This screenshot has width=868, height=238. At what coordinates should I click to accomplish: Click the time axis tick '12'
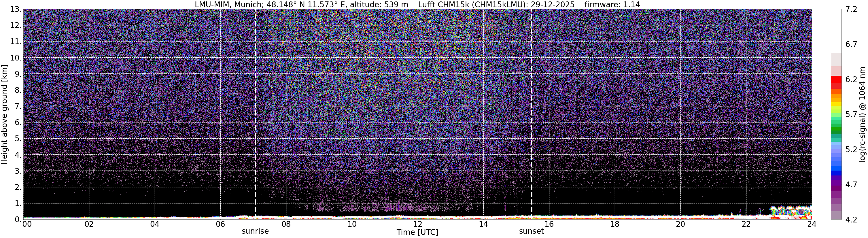417,224
